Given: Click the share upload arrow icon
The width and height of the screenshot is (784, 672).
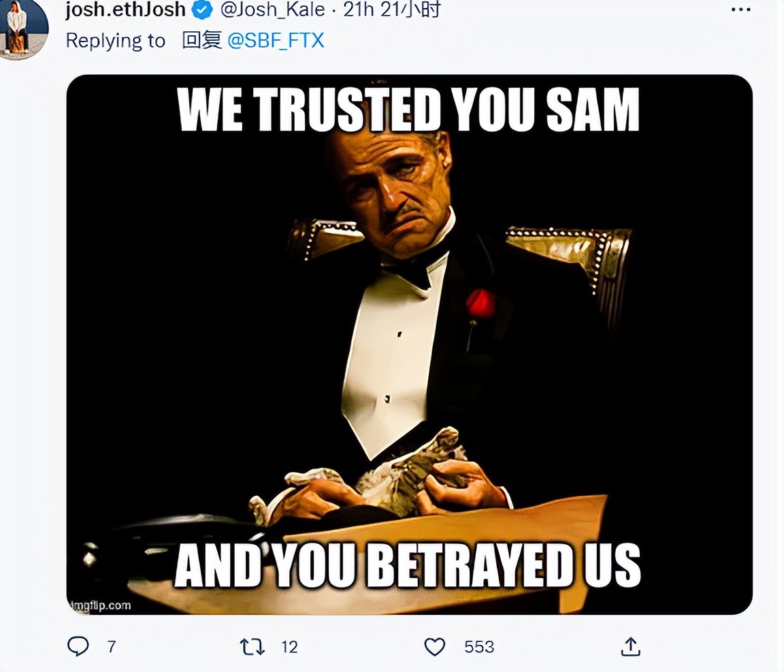Looking at the screenshot, I should click(x=631, y=646).
